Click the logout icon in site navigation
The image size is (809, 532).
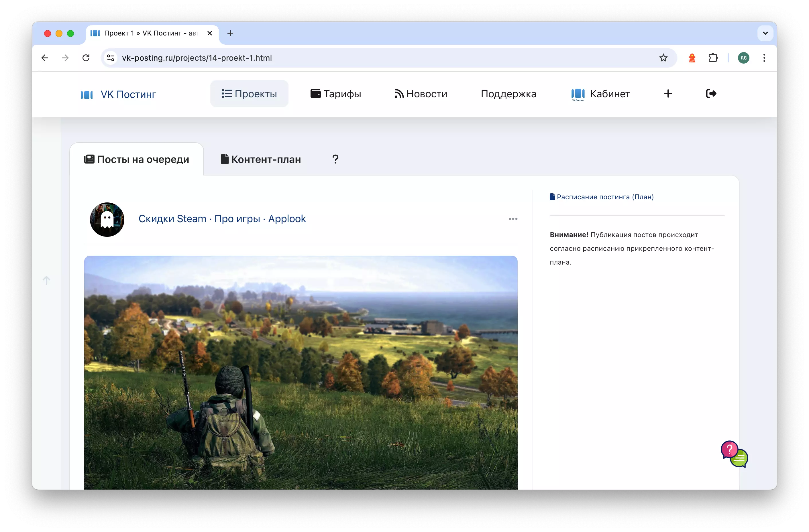click(x=711, y=94)
